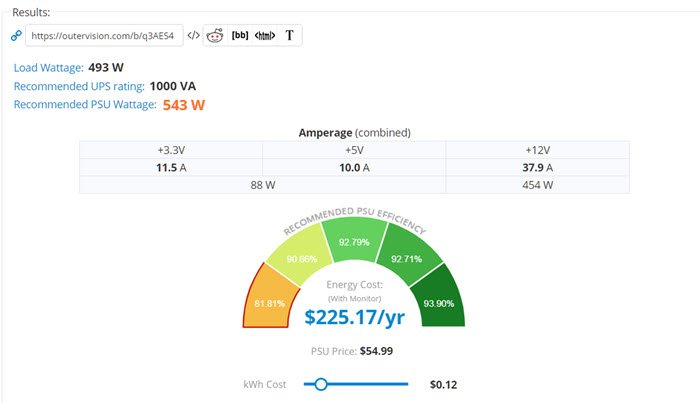Select the plain text T format icon

click(x=290, y=36)
